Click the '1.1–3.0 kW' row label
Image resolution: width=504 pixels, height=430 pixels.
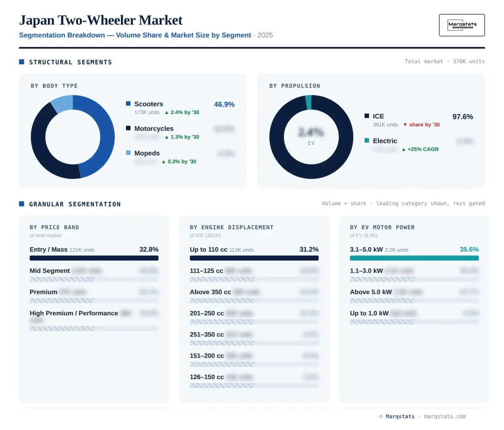click(x=366, y=271)
